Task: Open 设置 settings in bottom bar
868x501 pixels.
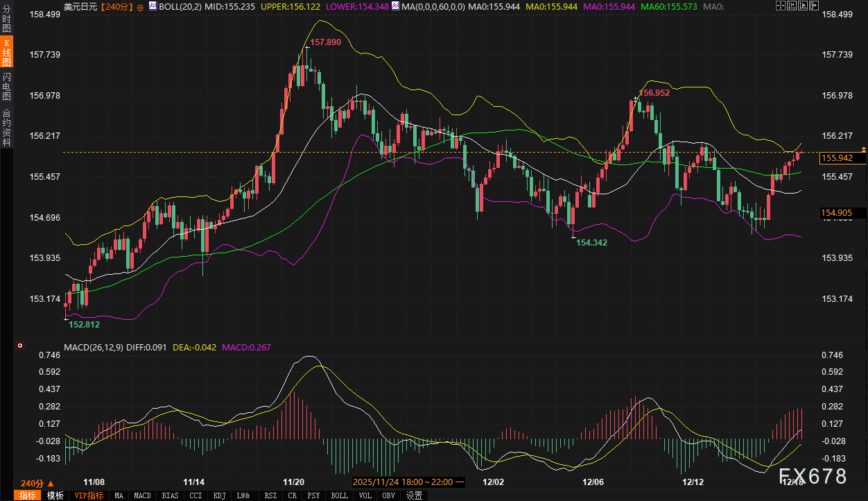Action: pyautogui.click(x=414, y=495)
